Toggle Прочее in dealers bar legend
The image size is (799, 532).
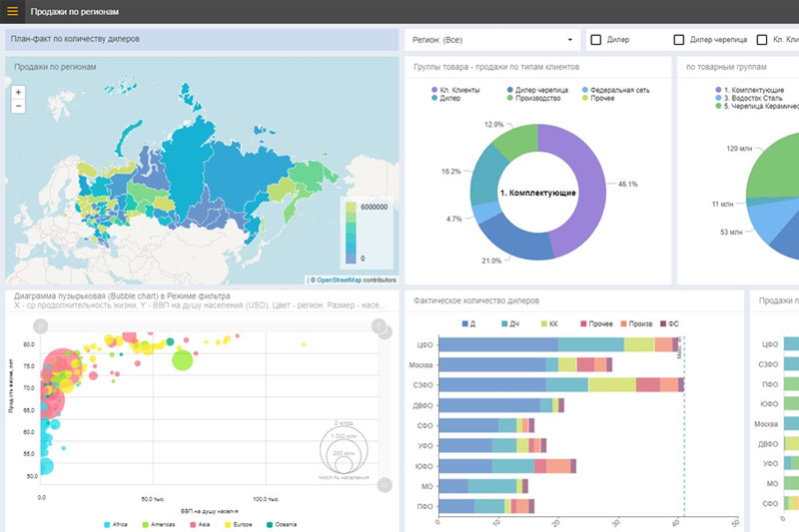tap(596, 323)
